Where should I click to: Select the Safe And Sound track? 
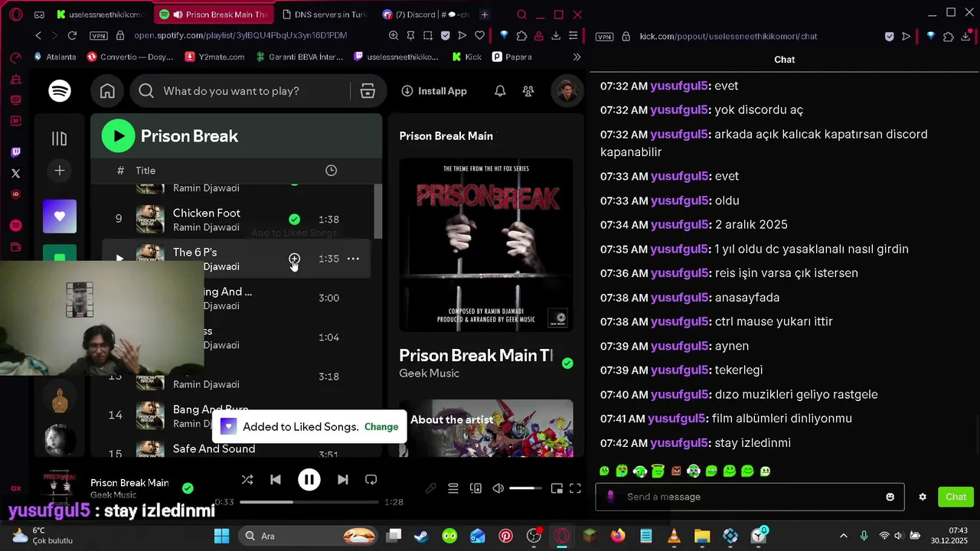coord(214,448)
